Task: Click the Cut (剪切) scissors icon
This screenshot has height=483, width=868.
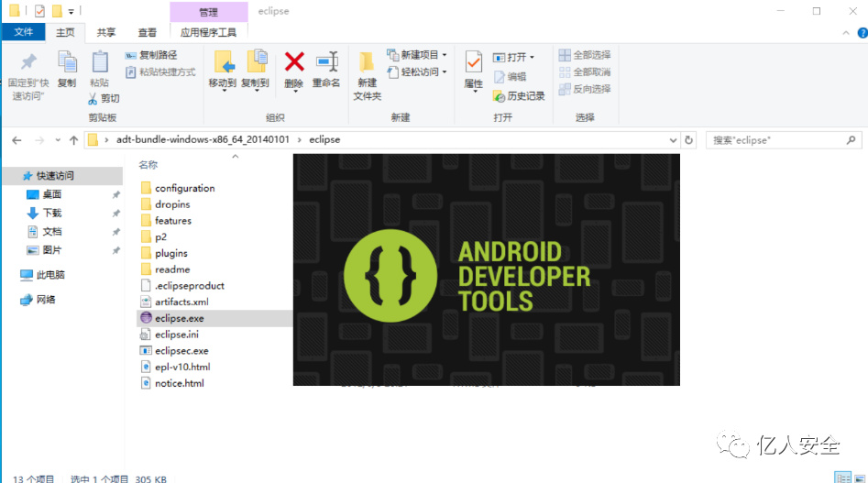Action: coord(93,98)
